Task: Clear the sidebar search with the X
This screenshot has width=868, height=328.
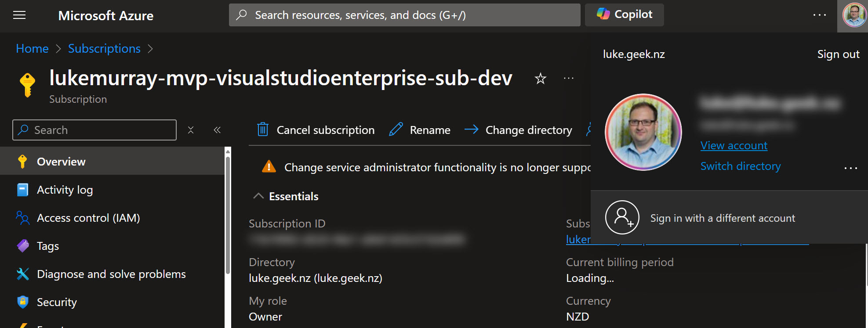Action: click(x=191, y=130)
